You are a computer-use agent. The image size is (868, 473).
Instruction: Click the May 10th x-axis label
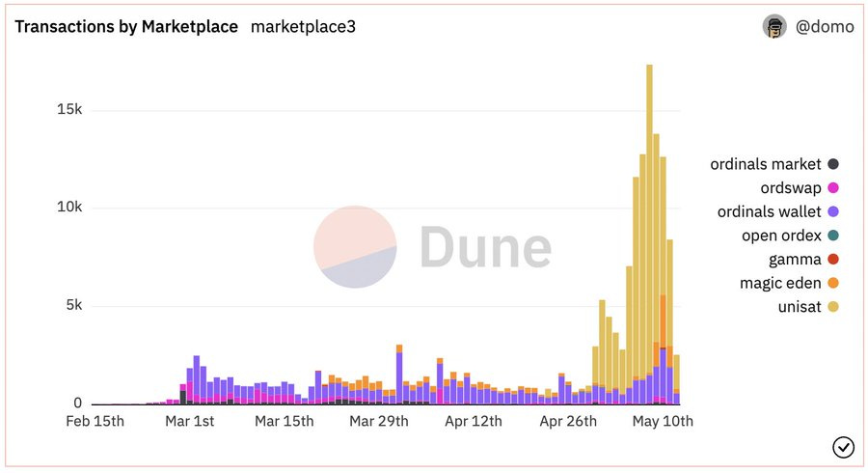coord(663,421)
